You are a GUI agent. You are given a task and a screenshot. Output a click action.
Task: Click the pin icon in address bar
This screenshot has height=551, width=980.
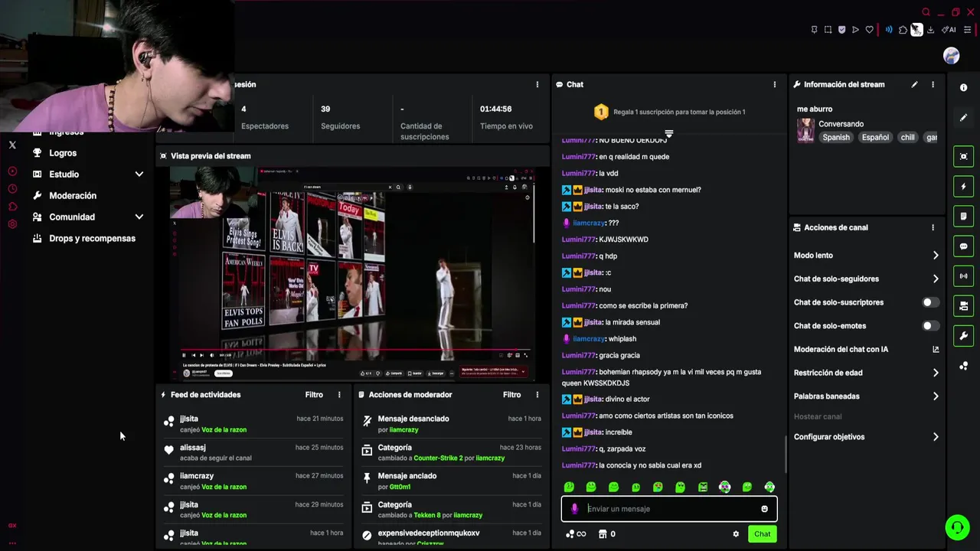(x=814, y=30)
